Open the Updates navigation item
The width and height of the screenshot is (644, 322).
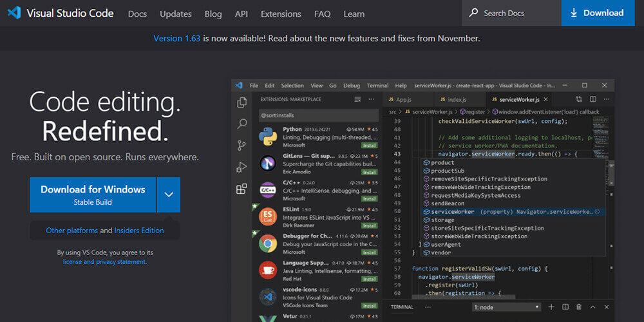pos(176,14)
